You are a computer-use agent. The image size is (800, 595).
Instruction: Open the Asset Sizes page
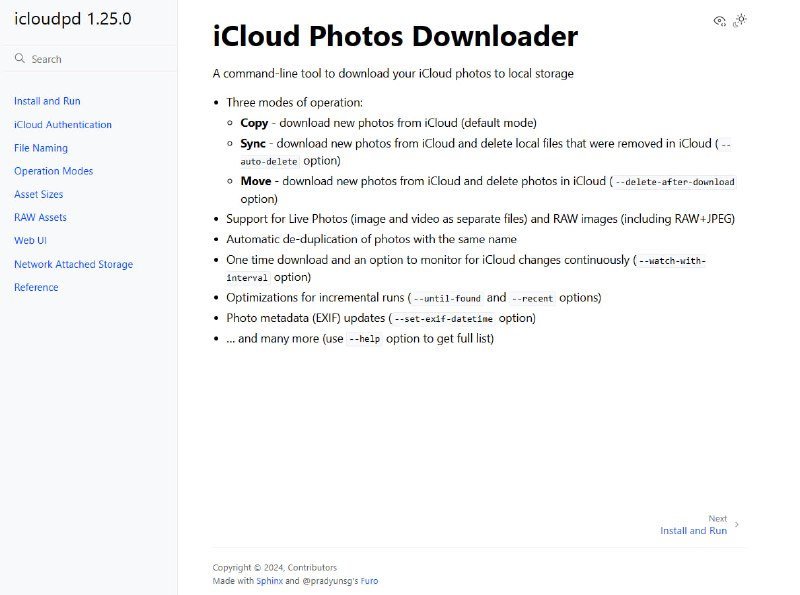[41, 194]
